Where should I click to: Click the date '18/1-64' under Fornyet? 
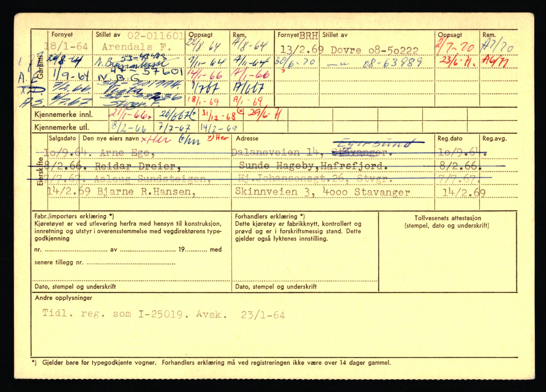[x=66, y=47]
